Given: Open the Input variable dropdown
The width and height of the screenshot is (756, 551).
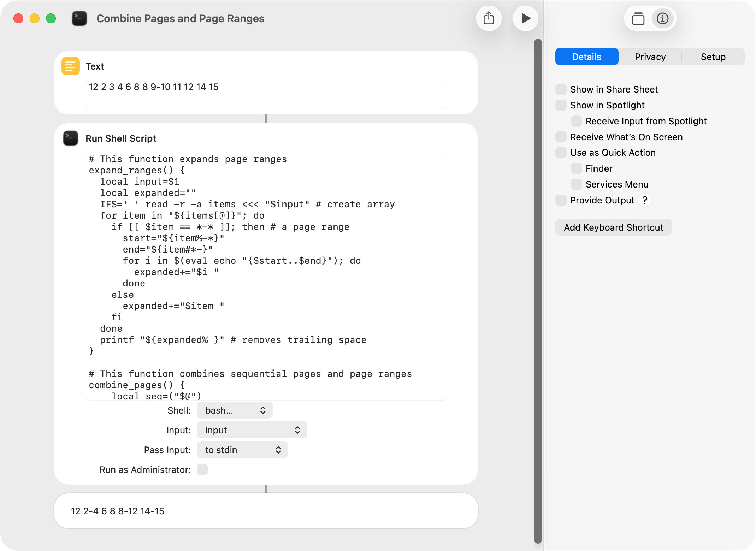Looking at the screenshot, I should click(252, 430).
